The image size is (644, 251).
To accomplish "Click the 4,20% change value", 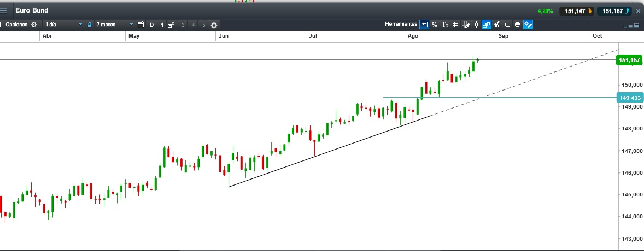I will [x=545, y=11].
